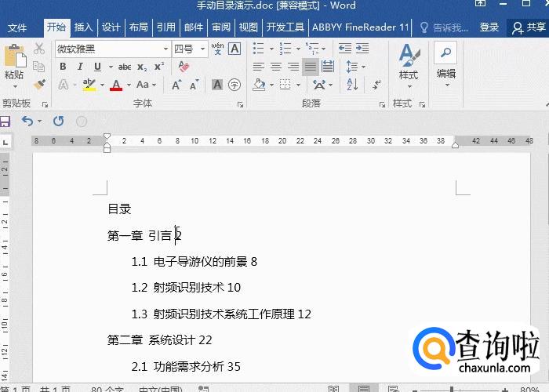
Task: Apply red font color
Action: tap(116, 85)
